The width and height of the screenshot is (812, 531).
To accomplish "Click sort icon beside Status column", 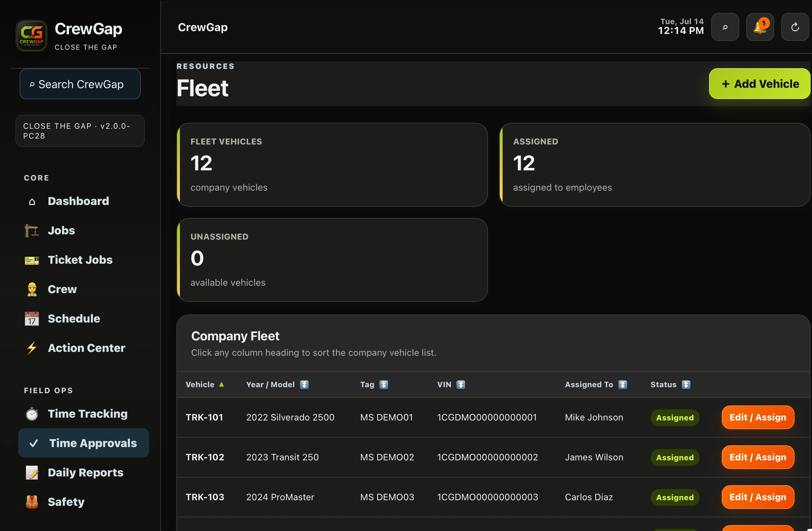I will click(x=686, y=385).
